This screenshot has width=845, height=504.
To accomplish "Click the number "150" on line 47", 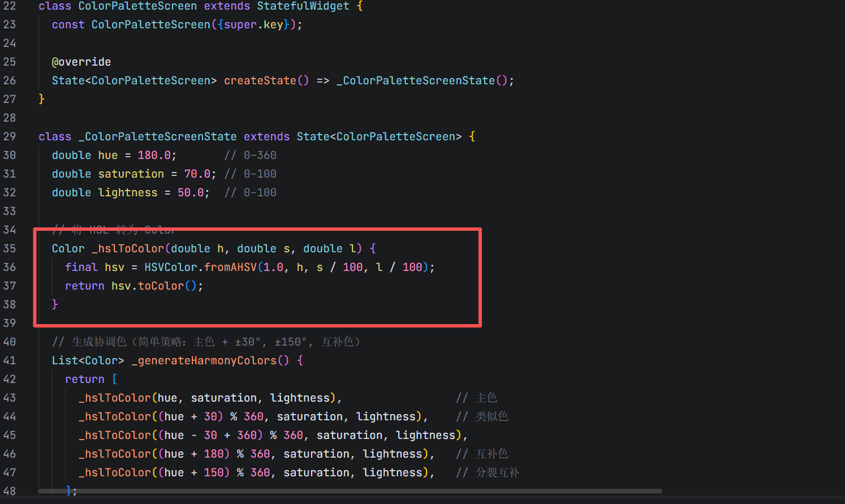I will click(214, 472).
